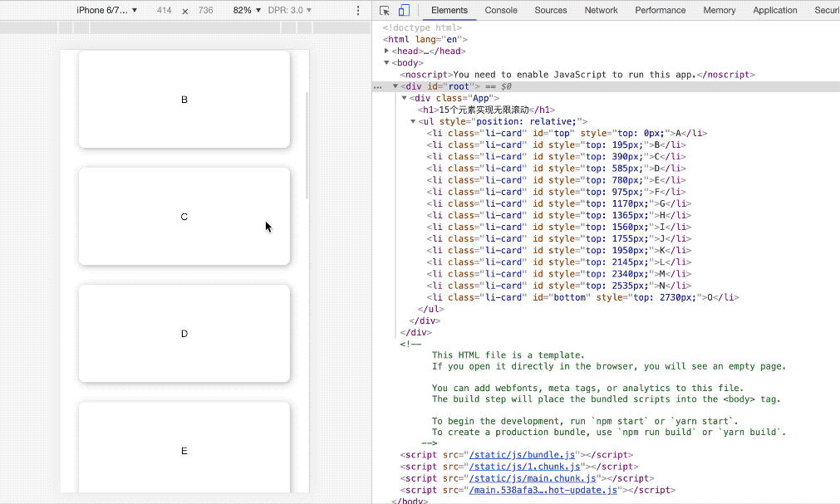The height and width of the screenshot is (504, 840).
Task: Click the HTML template comment block
Action: [593, 394]
